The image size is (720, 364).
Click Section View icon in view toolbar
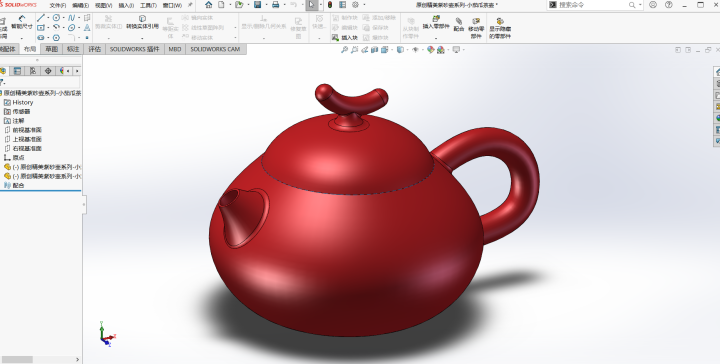374,50
